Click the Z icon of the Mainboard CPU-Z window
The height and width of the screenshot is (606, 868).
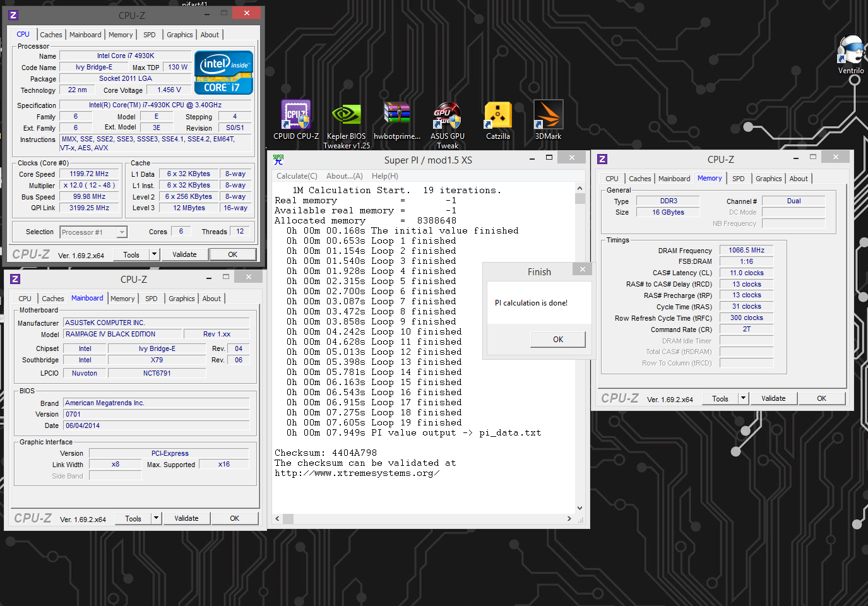click(x=15, y=279)
